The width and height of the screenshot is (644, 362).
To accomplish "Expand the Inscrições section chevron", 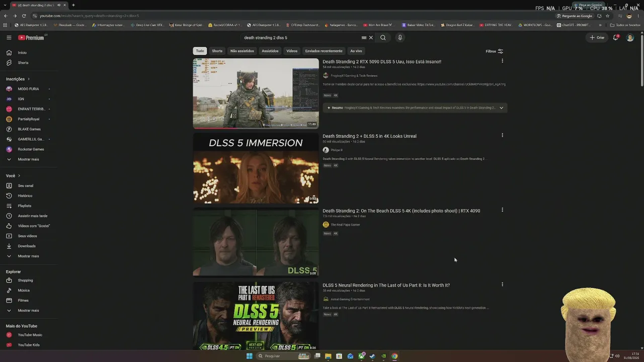I will pyautogui.click(x=29, y=79).
